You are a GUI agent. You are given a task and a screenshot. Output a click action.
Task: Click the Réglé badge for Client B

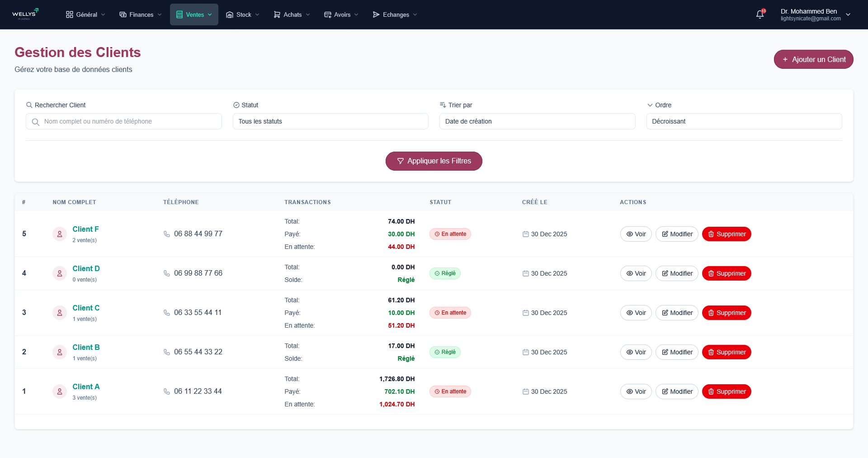click(x=445, y=352)
